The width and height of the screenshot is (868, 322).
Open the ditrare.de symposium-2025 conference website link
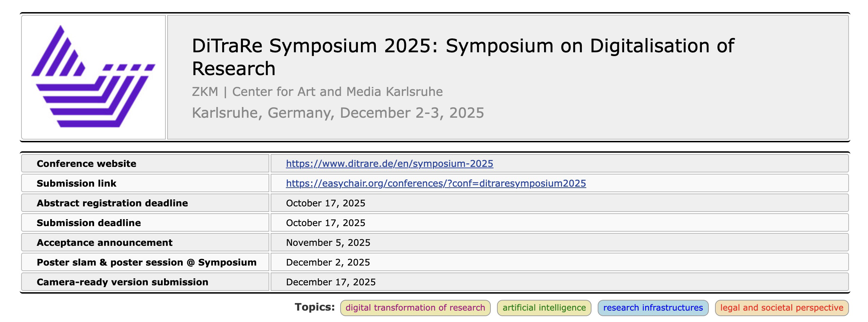pyautogui.click(x=389, y=164)
